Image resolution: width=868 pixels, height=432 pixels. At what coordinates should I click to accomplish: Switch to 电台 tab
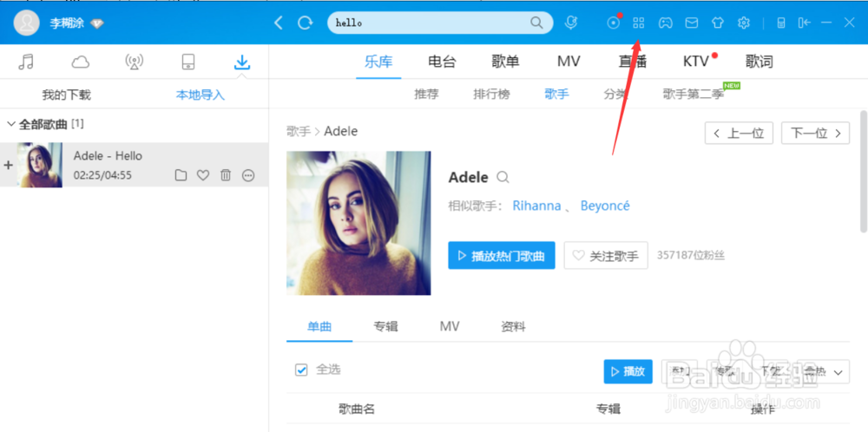click(x=442, y=62)
